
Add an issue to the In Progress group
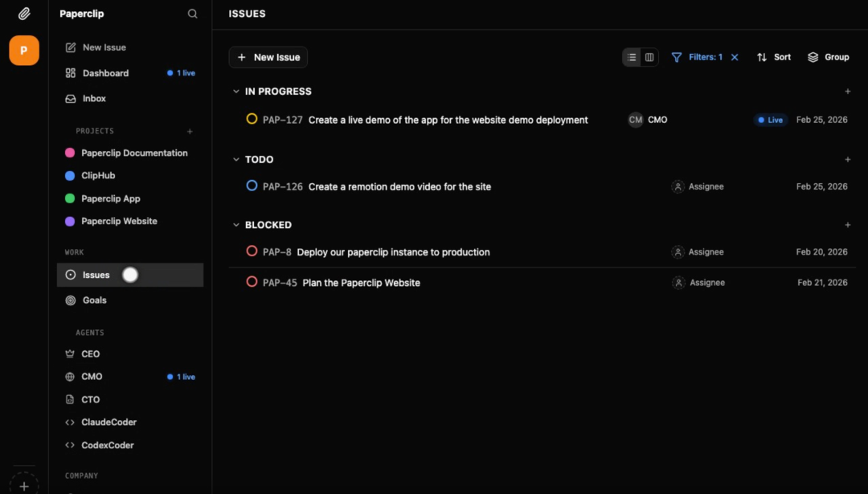[848, 92]
